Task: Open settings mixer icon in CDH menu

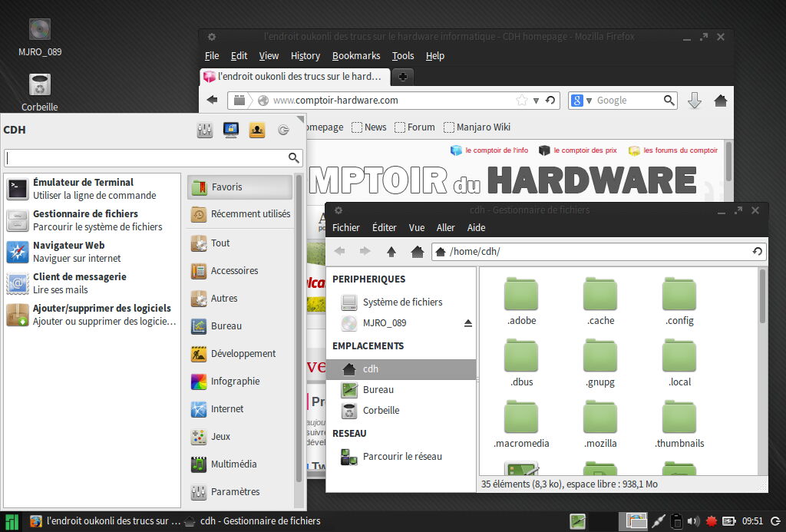Action: tap(205, 131)
